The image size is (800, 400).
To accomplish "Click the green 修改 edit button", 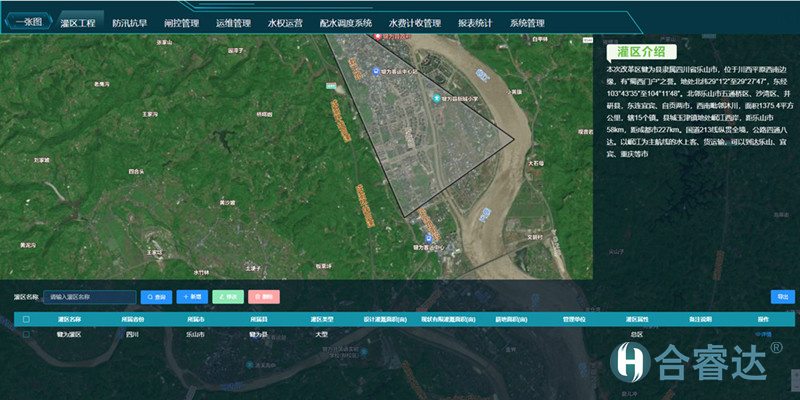I will click(x=227, y=297).
